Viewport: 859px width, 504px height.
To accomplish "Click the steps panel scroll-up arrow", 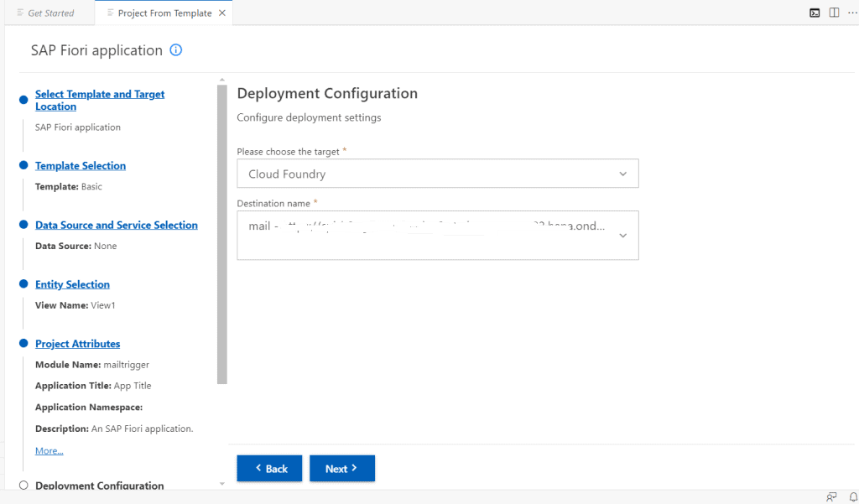I will (x=221, y=80).
